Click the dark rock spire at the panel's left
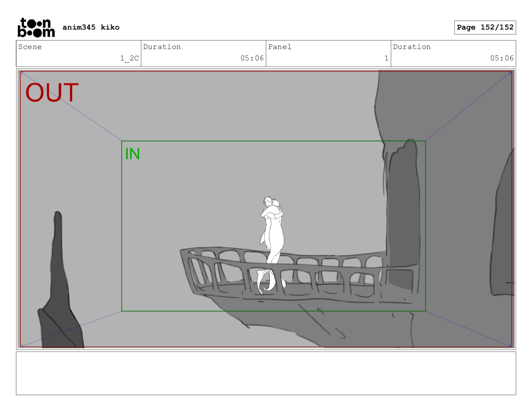This screenshot has width=532, height=411. coord(60,279)
